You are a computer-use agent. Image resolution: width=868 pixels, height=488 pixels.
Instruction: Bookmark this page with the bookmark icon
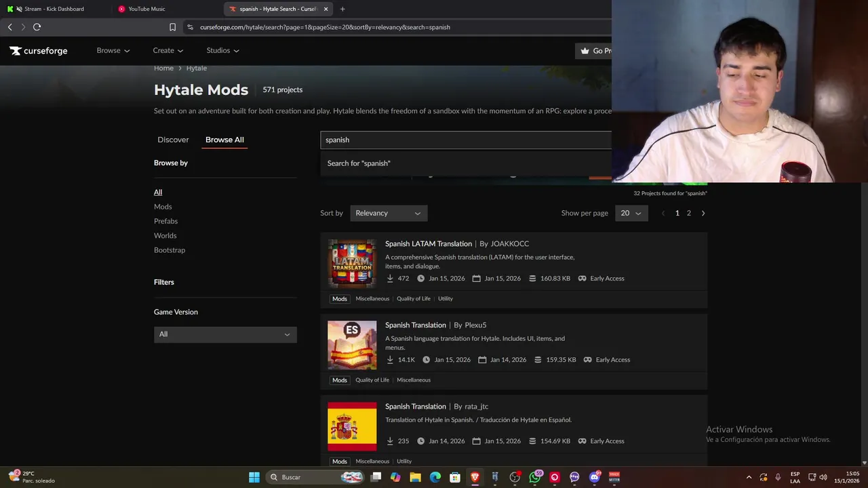(172, 27)
